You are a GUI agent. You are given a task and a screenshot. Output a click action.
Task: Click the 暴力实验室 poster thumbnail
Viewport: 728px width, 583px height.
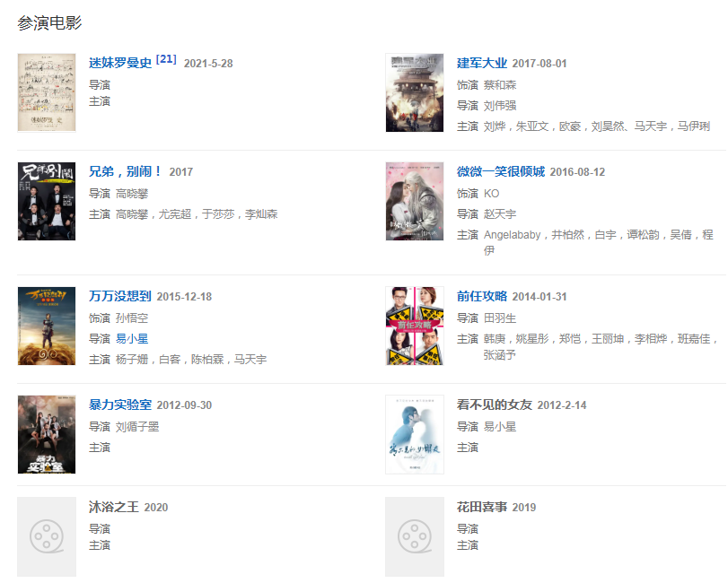pos(47,435)
